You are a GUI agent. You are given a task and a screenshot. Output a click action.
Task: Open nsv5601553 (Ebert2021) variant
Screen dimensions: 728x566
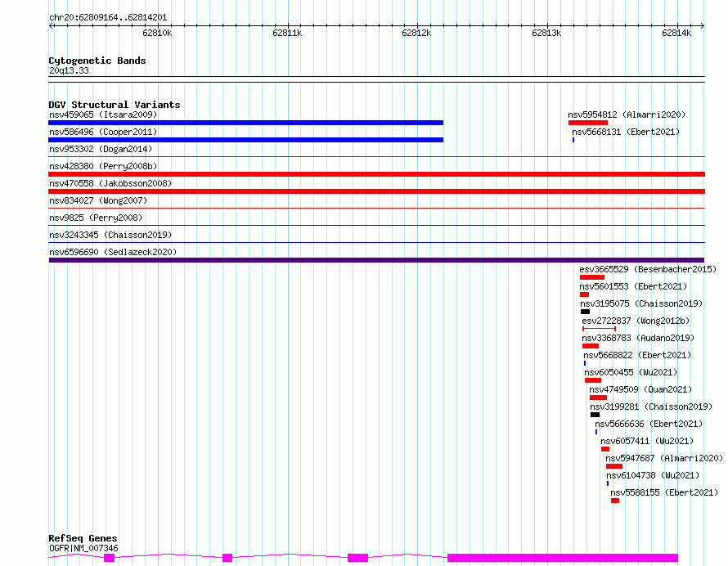[x=633, y=286]
